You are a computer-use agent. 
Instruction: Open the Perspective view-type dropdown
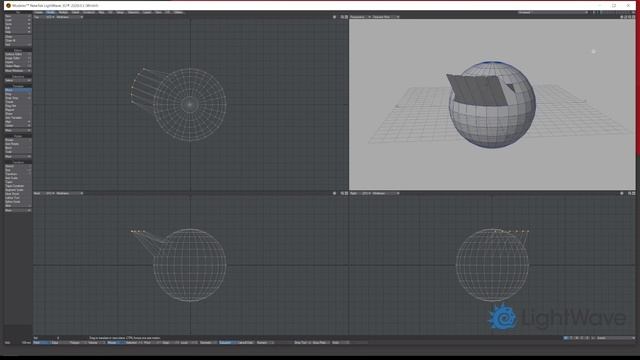360,17
